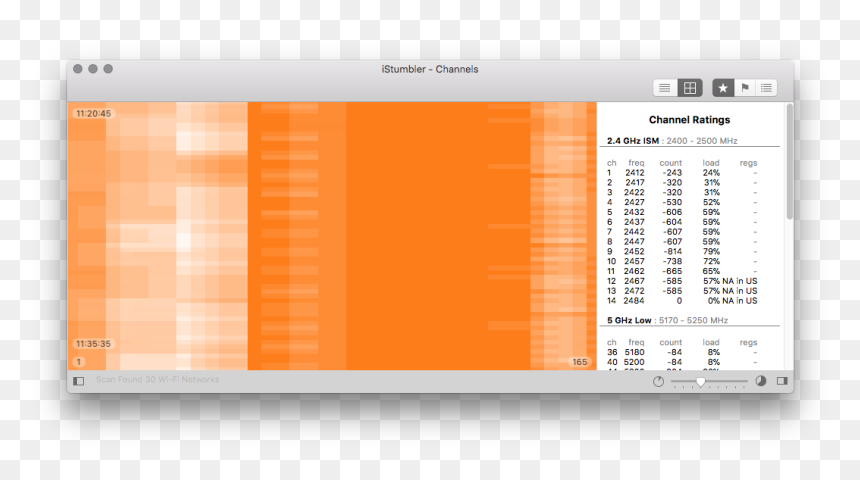Click the 11:20:45 timestamp label

click(x=93, y=114)
